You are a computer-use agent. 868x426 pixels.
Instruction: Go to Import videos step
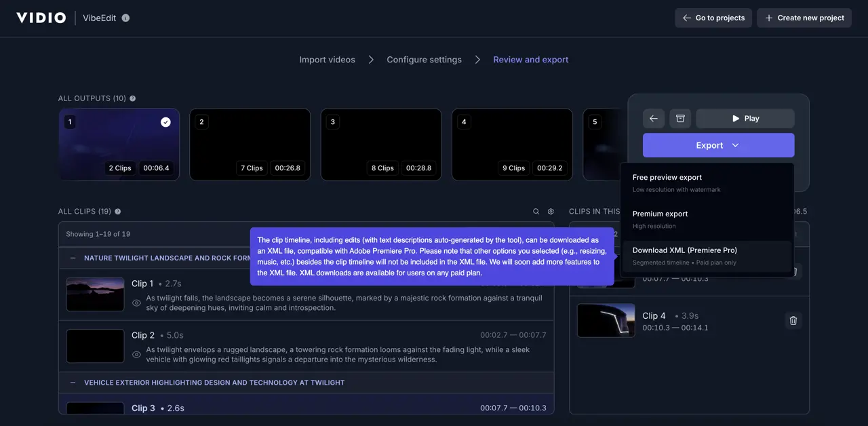[327, 60]
